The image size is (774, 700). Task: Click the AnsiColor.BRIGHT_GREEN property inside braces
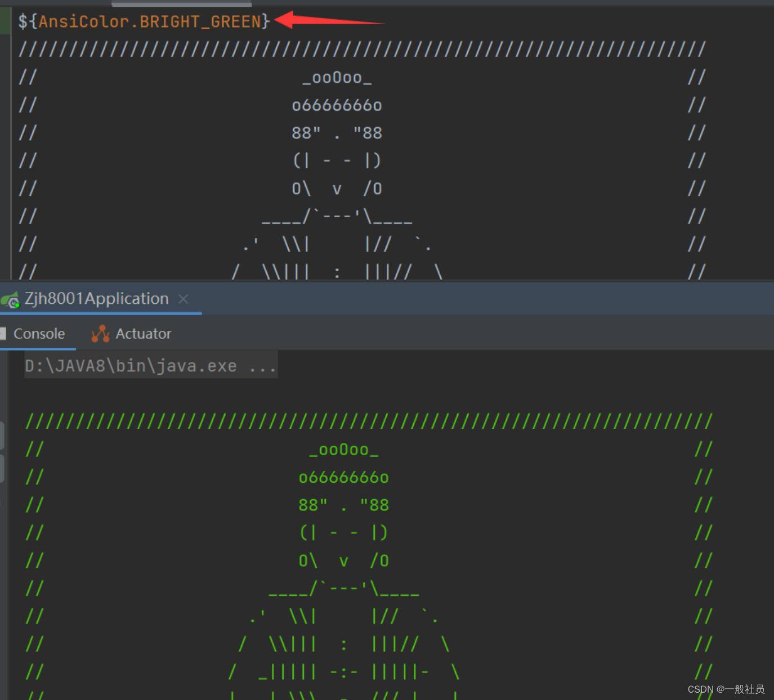[150, 21]
